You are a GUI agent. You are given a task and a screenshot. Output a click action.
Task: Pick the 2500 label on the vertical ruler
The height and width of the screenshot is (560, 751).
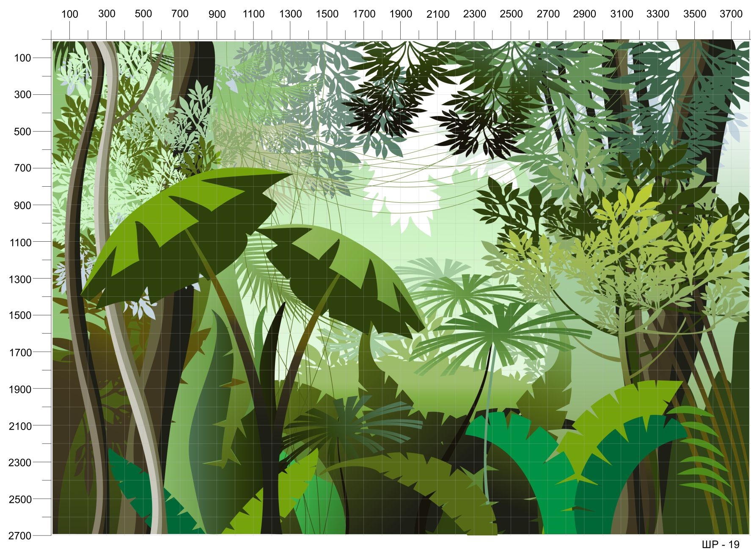coord(20,500)
